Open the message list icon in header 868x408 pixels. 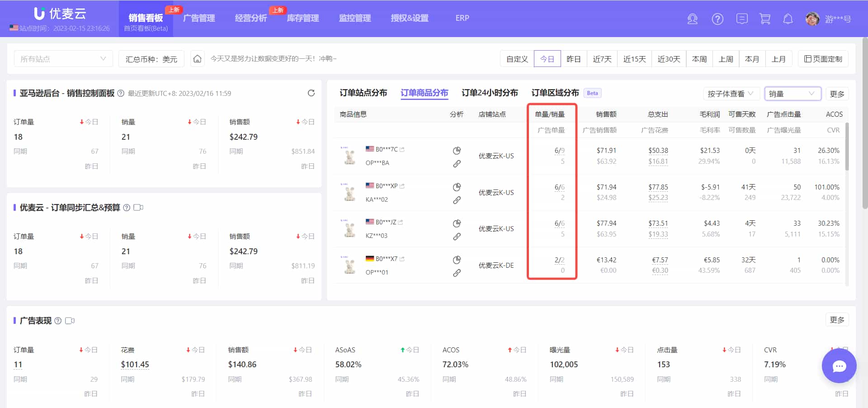click(x=742, y=19)
